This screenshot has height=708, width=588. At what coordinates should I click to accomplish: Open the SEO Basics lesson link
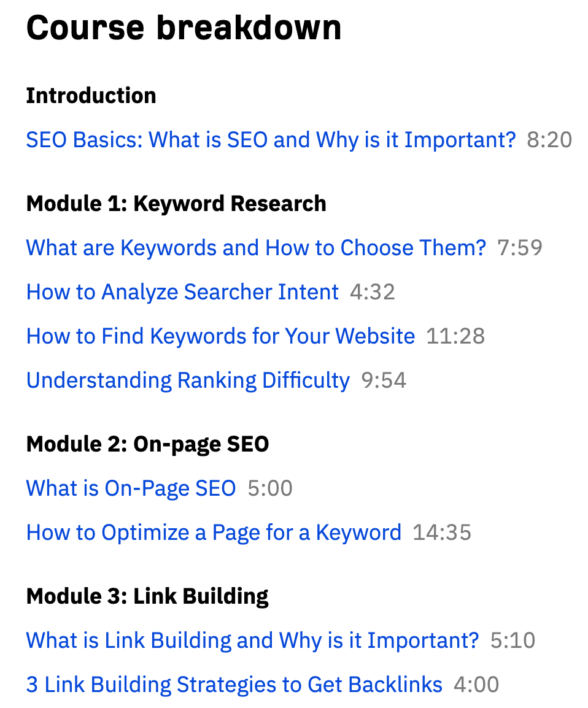pos(271,140)
